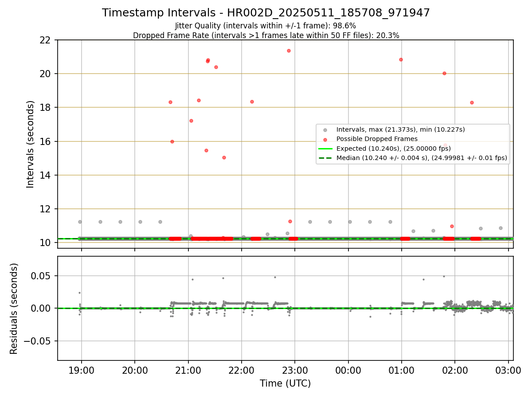Click the 21:00 x-axis tick label

pos(188,370)
